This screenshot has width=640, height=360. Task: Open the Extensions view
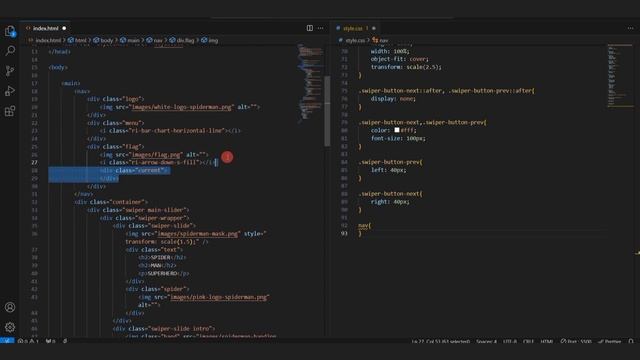click(10, 111)
